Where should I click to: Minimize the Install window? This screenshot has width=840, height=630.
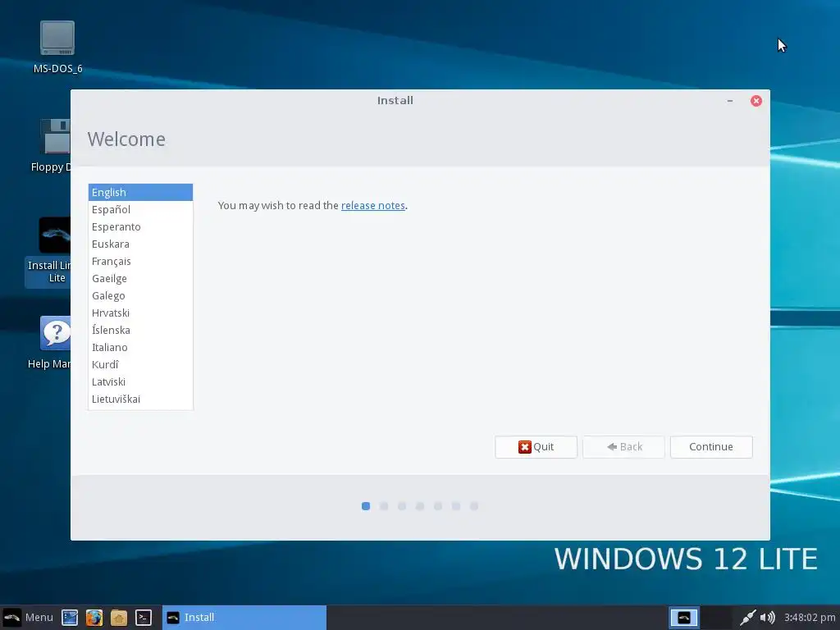pyautogui.click(x=729, y=101)
